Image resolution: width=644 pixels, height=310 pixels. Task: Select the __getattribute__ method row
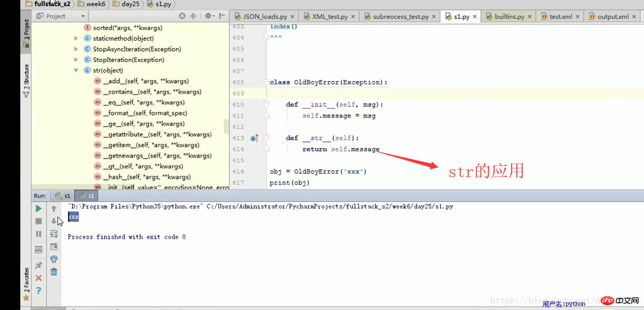(157, 134)
